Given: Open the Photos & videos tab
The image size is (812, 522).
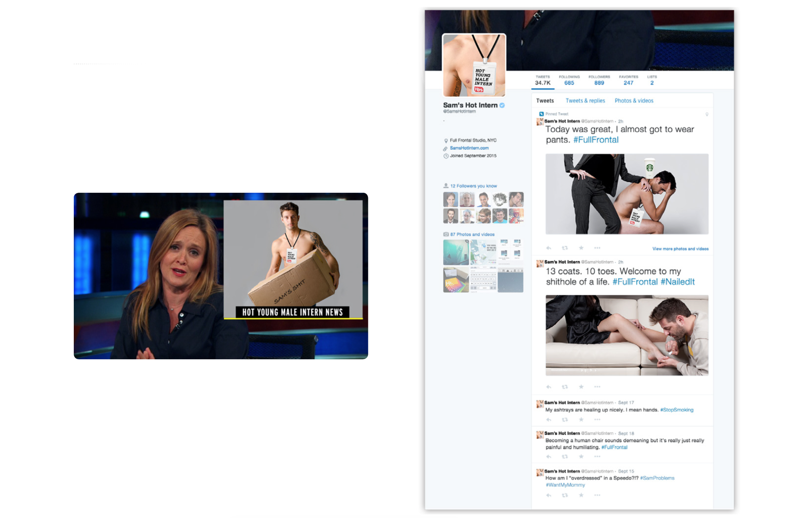Looking at the screenshot, I should click(x=634, y=101).
